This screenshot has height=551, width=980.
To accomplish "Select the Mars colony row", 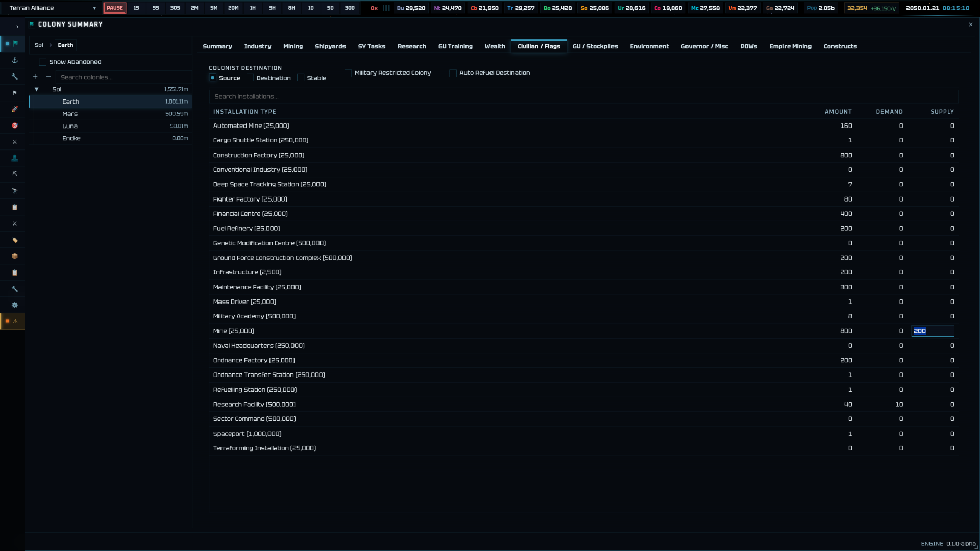I will (x=111, y=114).
